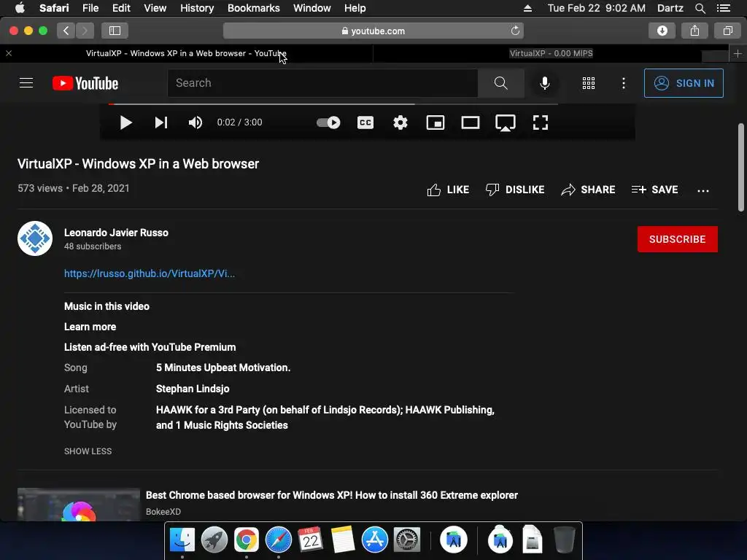Open YouTube apps grid
The image size is (747, 560).
click(x=589, y=83)
